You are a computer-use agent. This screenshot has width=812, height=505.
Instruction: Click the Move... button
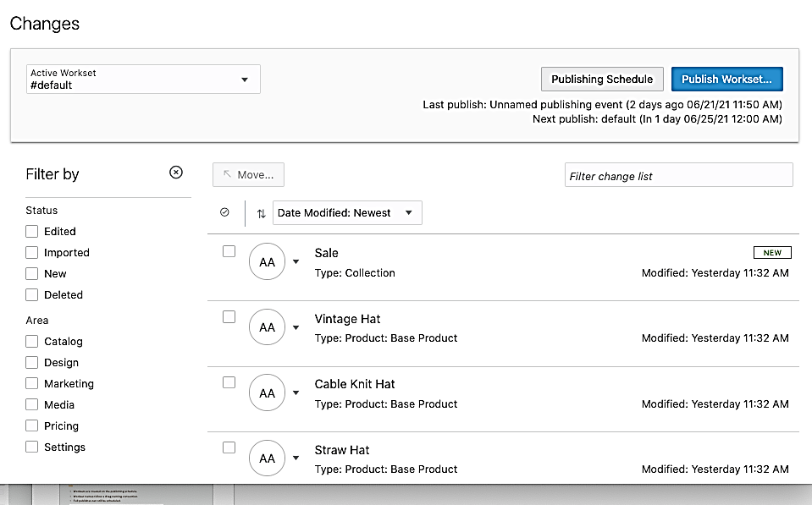pos(248,174)
